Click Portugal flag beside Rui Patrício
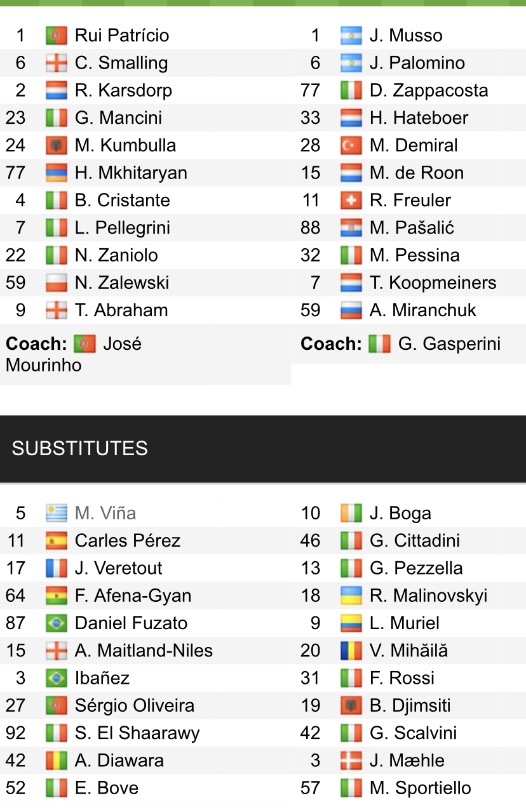This screenshot has height=812, width=526. coord(57,36)
